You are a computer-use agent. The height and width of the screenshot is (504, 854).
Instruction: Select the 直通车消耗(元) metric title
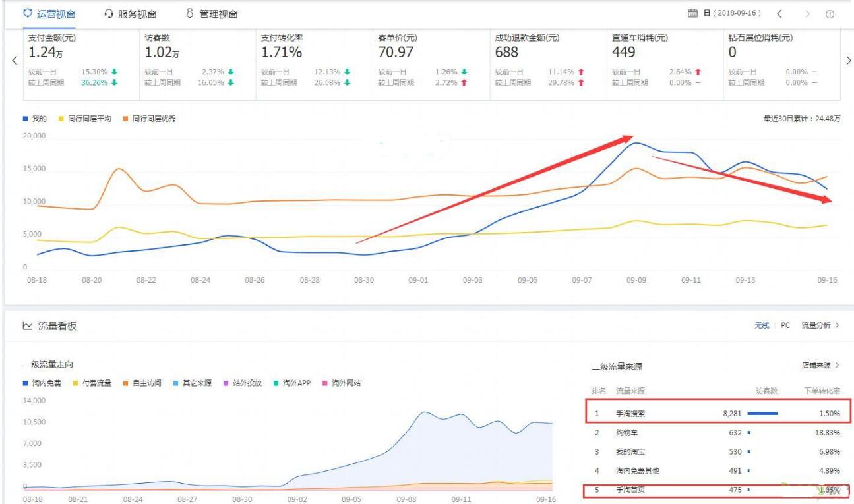640,38
